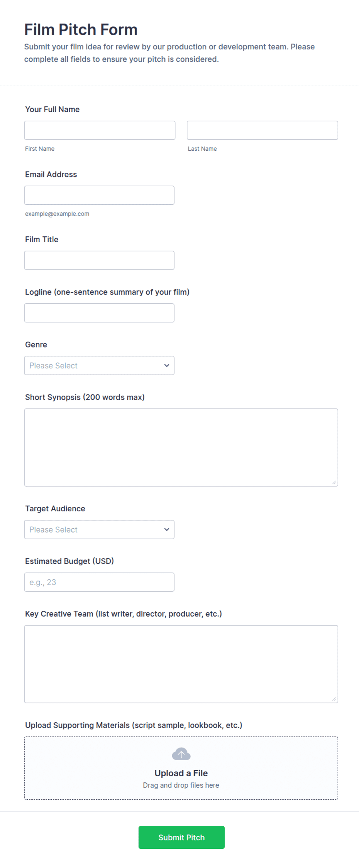Grab the Short Synopsis resize handle
Screen dimensions: 359x868
pos(334,482)
